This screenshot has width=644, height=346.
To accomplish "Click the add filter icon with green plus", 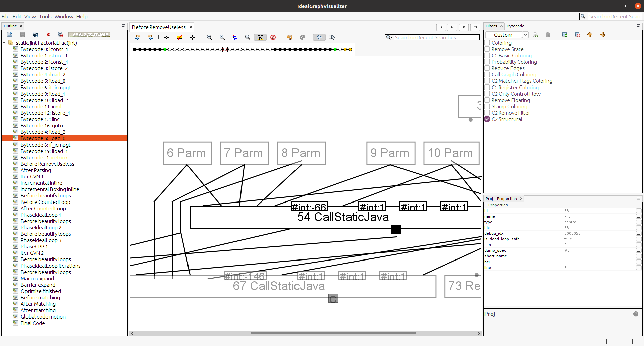I will (565, 35).
